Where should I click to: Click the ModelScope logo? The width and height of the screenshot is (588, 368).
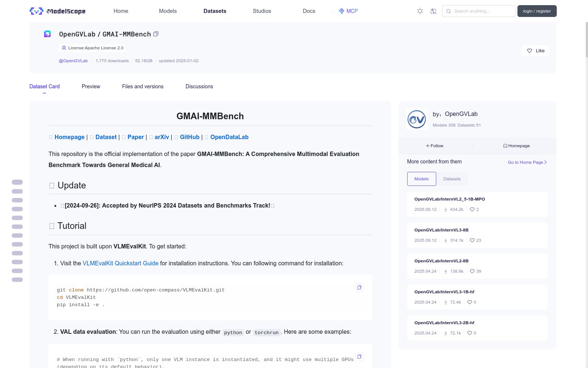57,11
